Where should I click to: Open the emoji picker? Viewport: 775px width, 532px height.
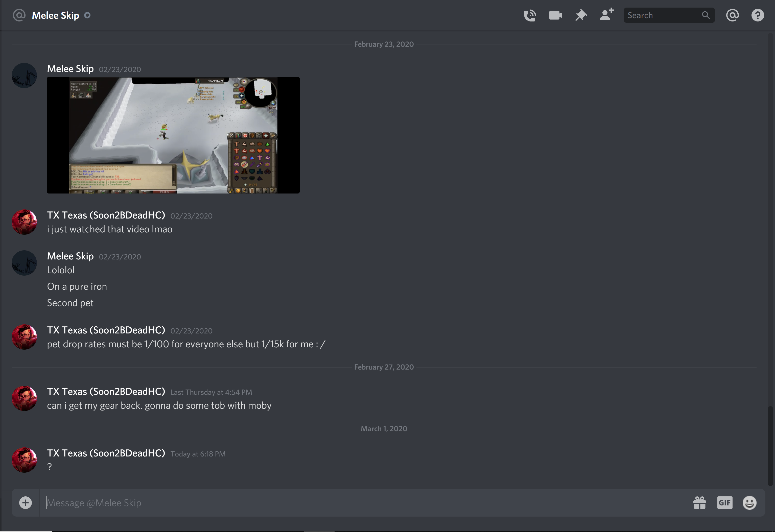pos(749,503)
